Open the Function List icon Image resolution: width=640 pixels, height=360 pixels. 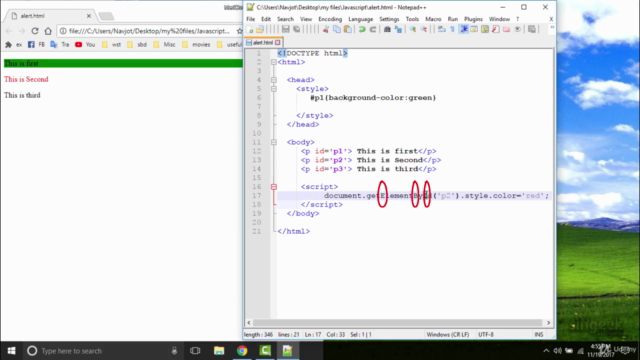(496, 29)
